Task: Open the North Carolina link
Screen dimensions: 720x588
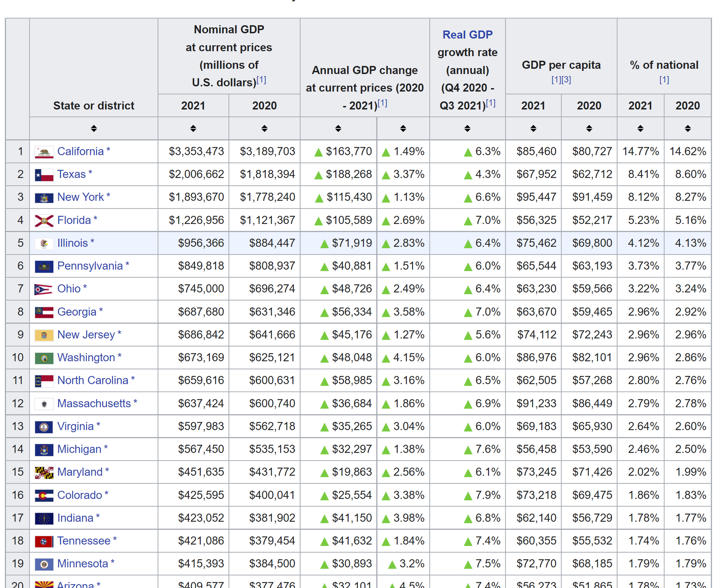Action: pos(93,381)
